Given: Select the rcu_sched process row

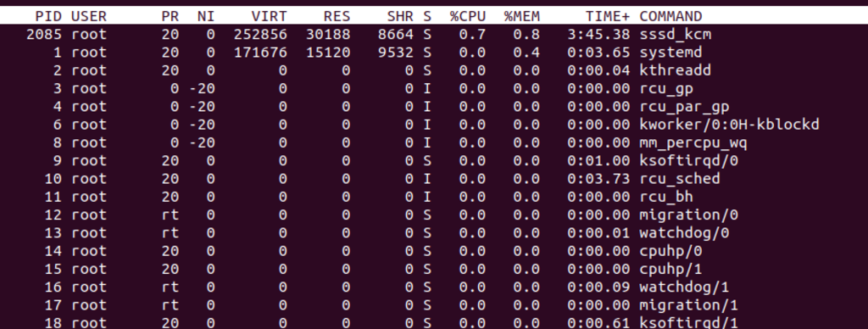Looking at the screenshot, I should 434,179.
